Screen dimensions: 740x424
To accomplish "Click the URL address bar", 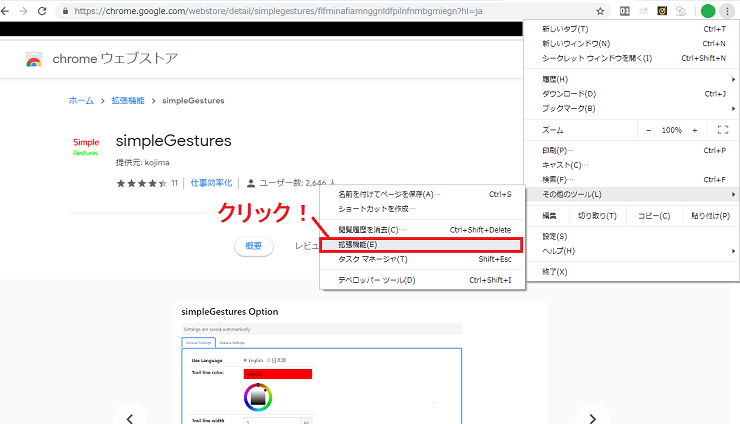I will click(330, 11).
